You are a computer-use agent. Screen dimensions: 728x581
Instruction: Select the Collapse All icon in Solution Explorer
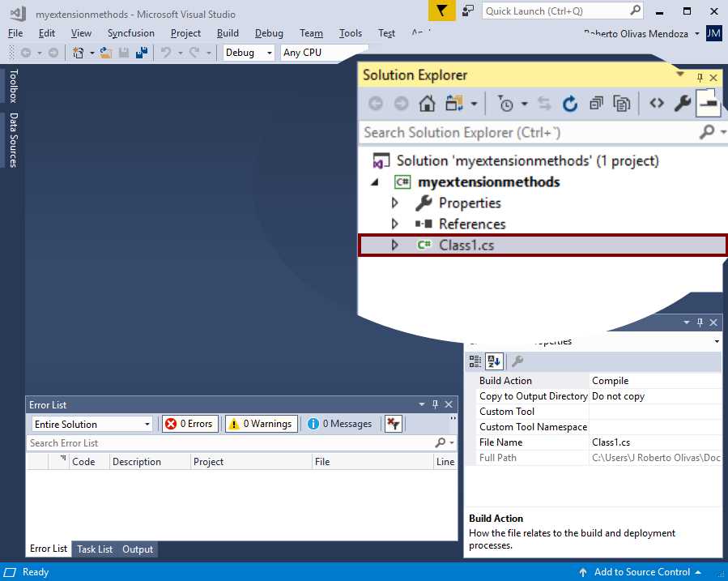pyautogui.click(x=596, y=103)
